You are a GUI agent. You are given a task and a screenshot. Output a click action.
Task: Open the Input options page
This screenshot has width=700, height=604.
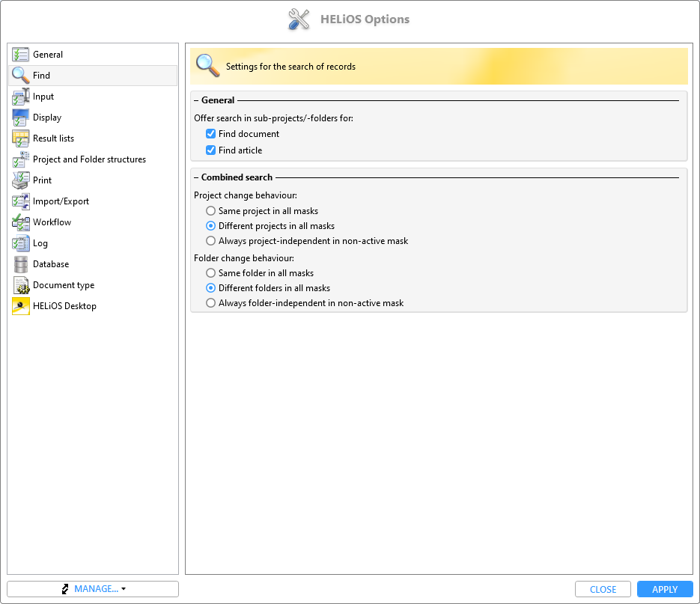[93, 97]
